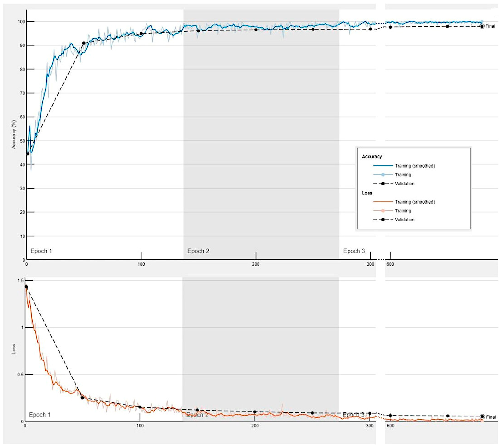Click Loss 'Validation' legend entry

[x=405, y=220]
